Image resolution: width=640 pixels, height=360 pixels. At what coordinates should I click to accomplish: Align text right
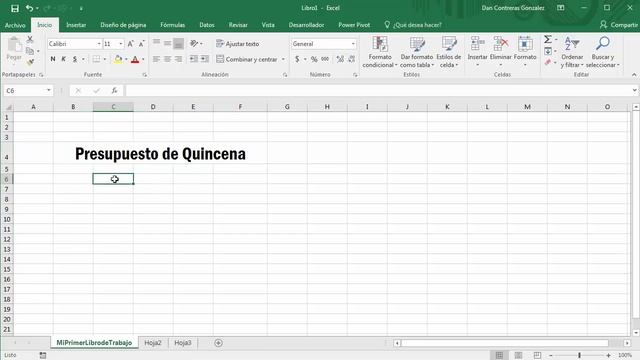(x=178, y=59)
